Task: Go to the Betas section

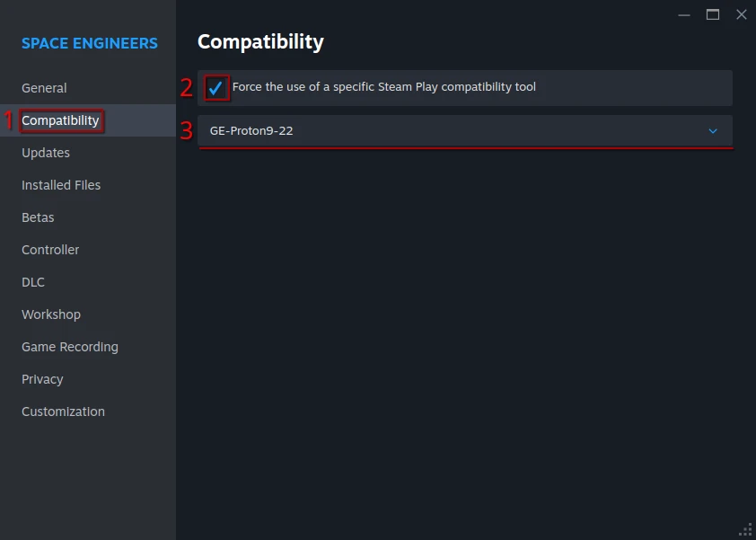Action: tap(38, 217)
